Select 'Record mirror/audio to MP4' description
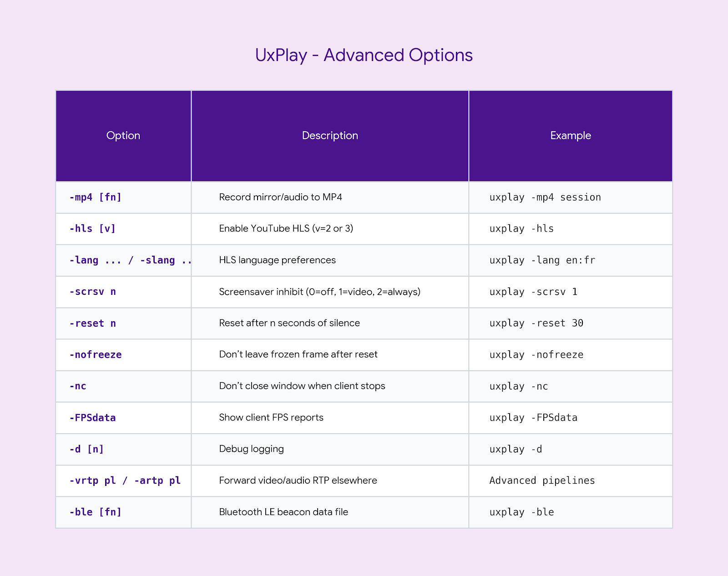The height and width of the screenshot is (576, 728). [280, 197]
